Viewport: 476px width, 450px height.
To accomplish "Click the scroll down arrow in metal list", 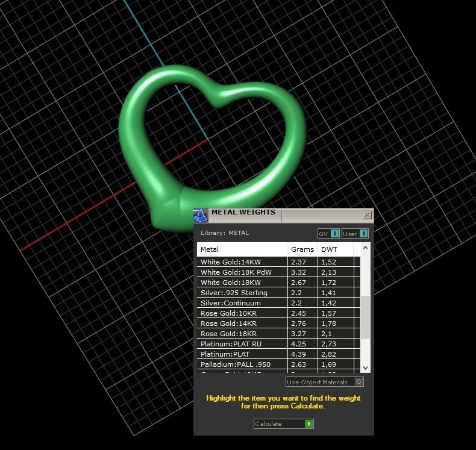I will (366, 367).
